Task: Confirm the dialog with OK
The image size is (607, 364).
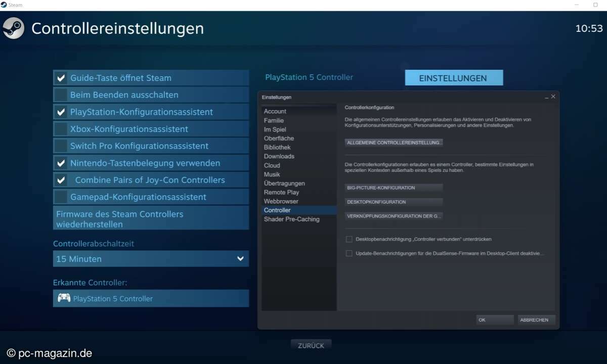Action: tap(495, 320)
